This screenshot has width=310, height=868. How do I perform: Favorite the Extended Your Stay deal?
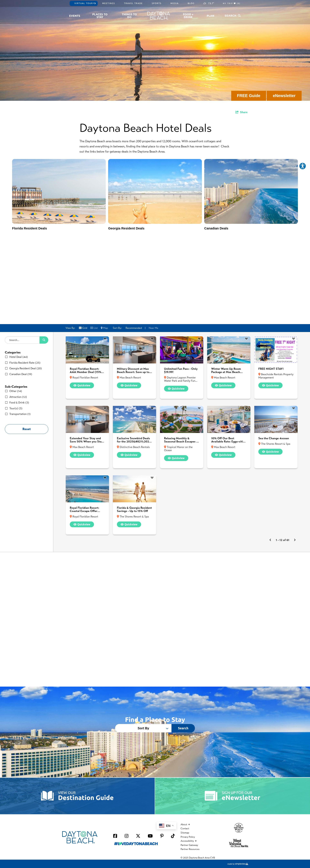pos(105,408)
